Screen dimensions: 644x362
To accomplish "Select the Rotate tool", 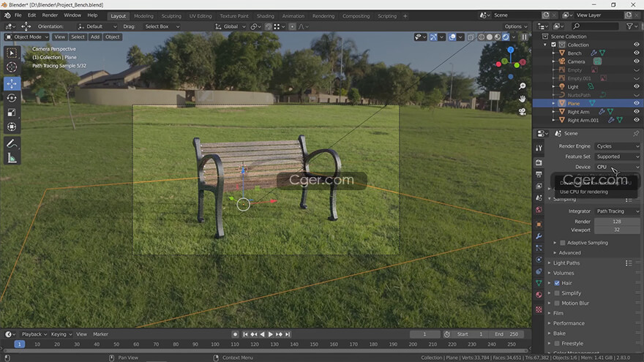I will [x=12, y=98].
